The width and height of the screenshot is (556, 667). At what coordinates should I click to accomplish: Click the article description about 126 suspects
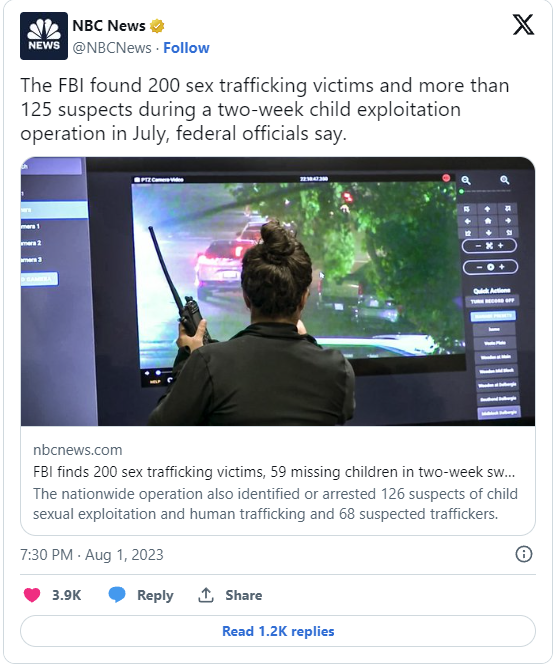(275, 504)
